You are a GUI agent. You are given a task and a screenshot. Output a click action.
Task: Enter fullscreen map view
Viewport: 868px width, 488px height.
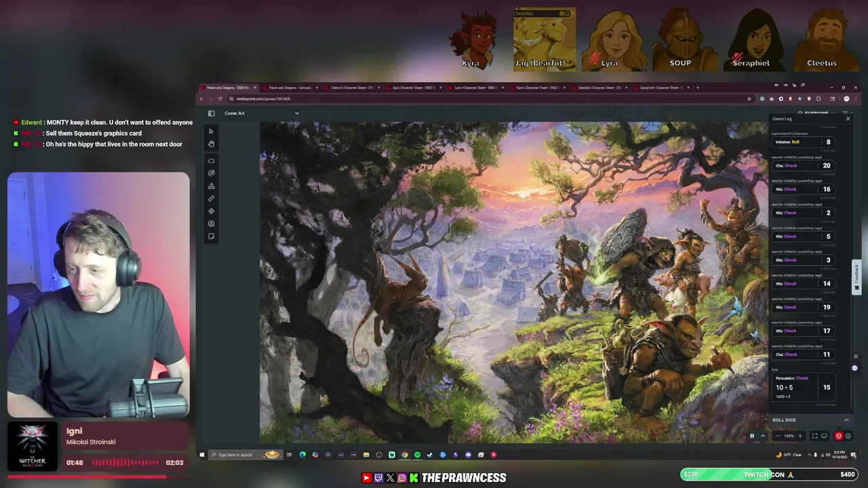pyautogui.click(x=814, y=436)
